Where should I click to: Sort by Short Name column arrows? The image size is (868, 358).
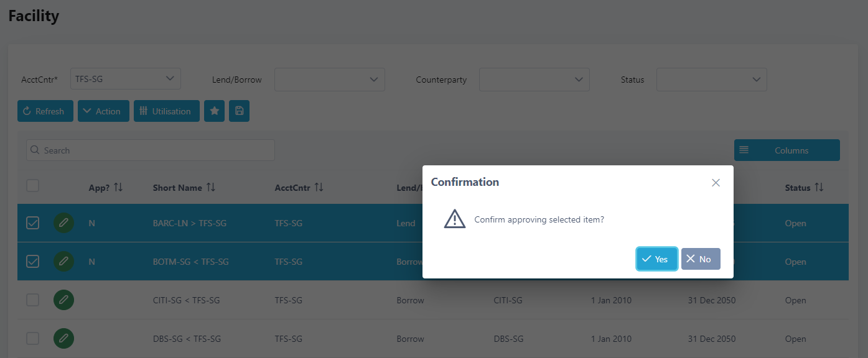tap(211, 188)
